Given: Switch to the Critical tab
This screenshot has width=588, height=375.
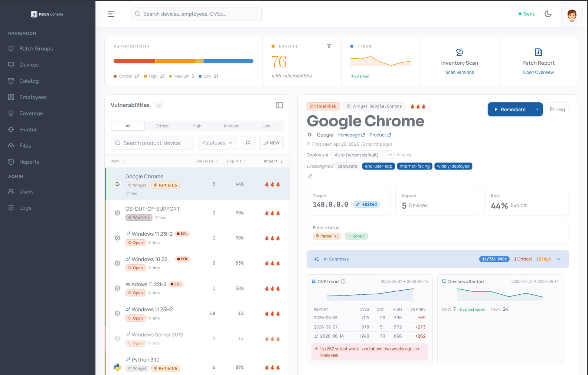Looking at the screenshot, I should [x=162, y=126].
